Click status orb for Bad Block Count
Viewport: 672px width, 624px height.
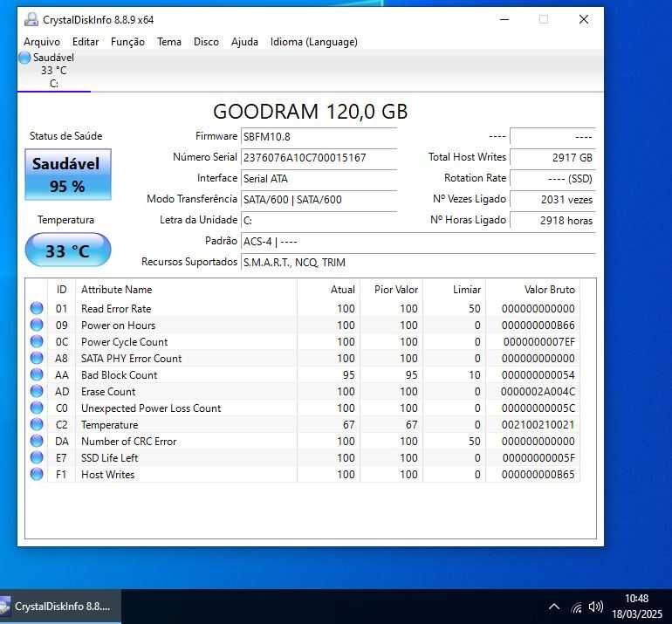(x=37, y=374)
